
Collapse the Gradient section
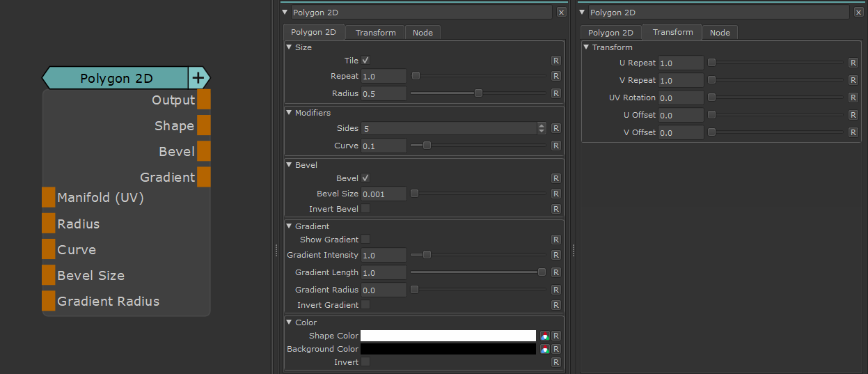coord(289,226)
